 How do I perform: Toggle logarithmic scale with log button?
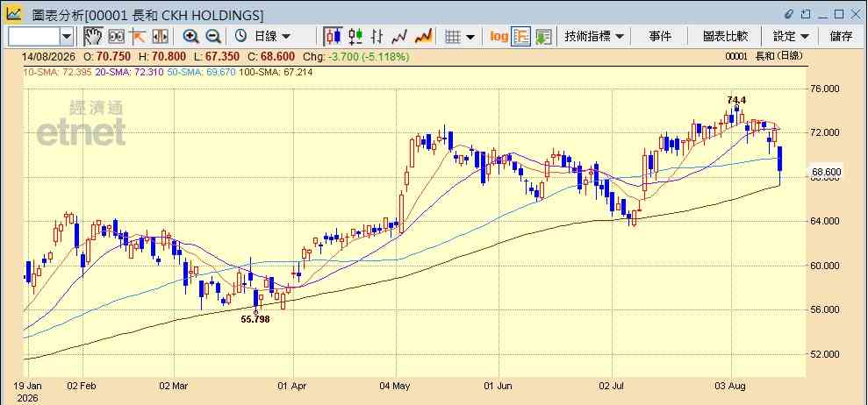coord(499,37)
